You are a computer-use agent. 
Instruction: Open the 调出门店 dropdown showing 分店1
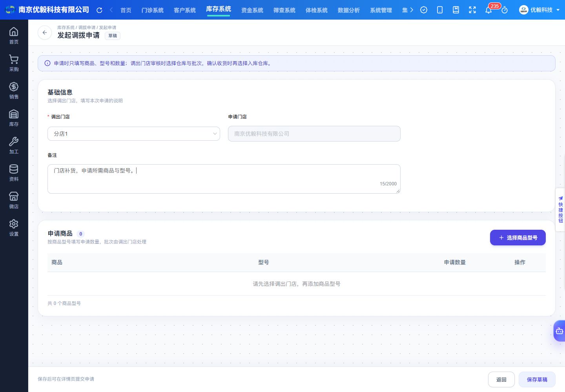[x=134, y=134]
